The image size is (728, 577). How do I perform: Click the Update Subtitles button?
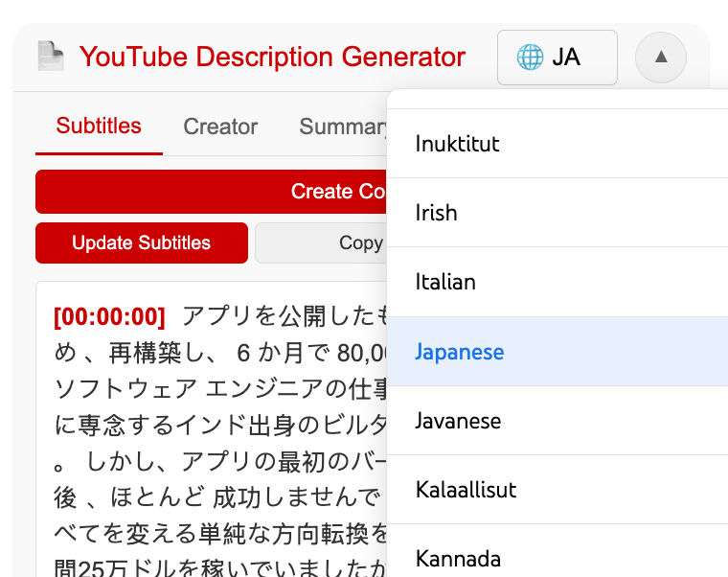[x=142, y=242]
